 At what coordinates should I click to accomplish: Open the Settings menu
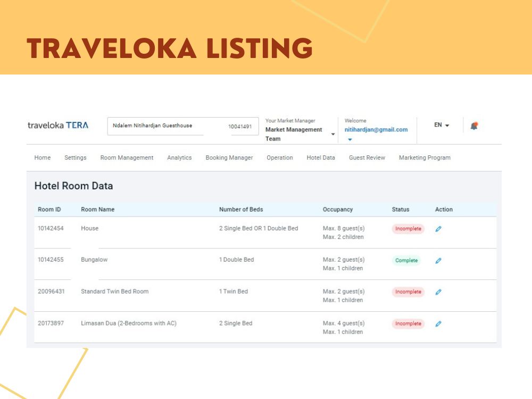click(76, 157)
